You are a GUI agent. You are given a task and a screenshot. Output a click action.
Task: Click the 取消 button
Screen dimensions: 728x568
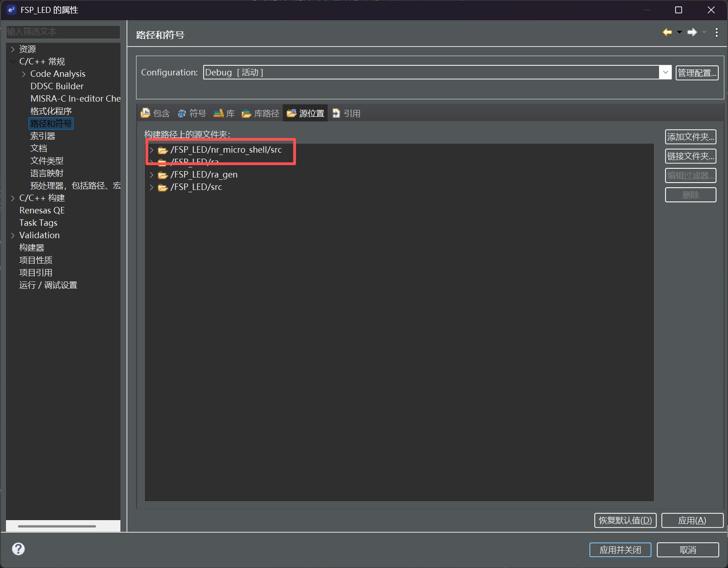688,550
